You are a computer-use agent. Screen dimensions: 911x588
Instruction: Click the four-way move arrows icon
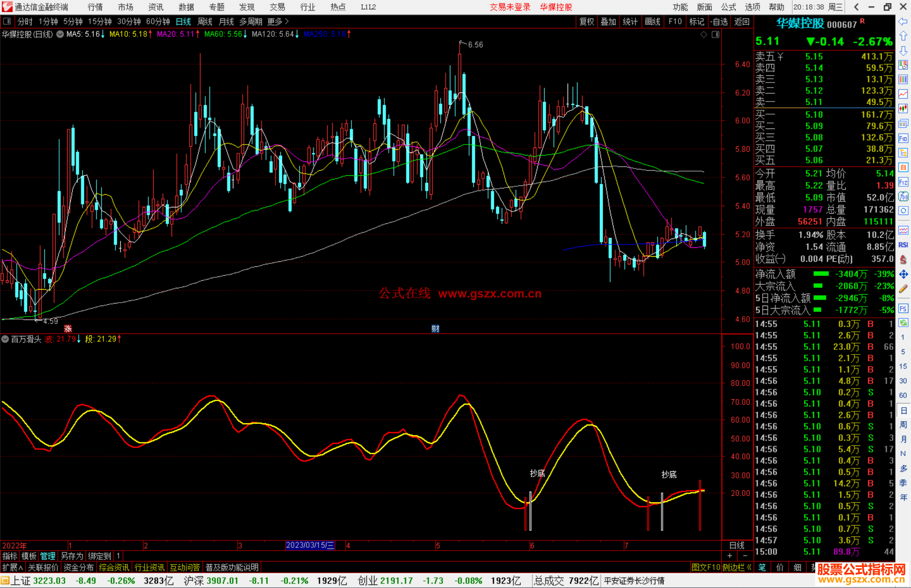click(903, 274)
